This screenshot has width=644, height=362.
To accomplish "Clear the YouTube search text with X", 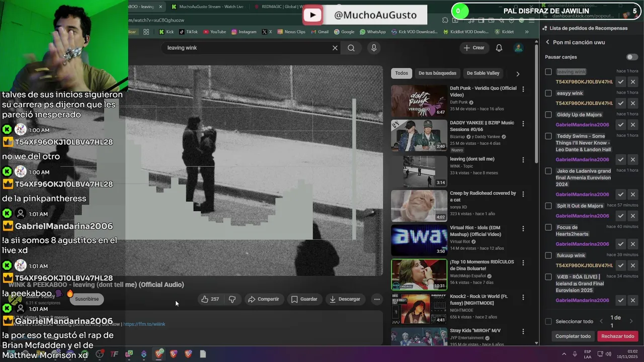I will (335, 48).
